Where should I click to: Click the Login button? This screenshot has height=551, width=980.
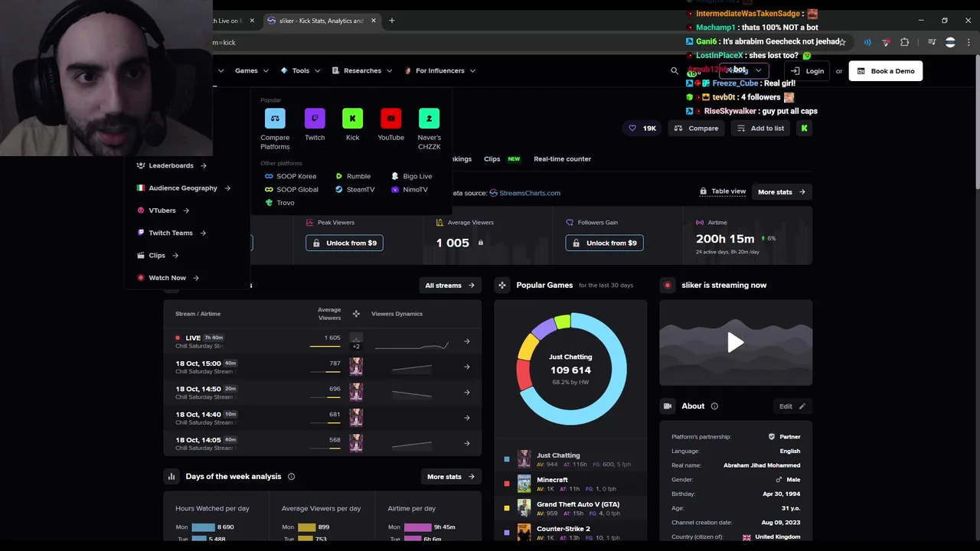[x=808, y=71]
